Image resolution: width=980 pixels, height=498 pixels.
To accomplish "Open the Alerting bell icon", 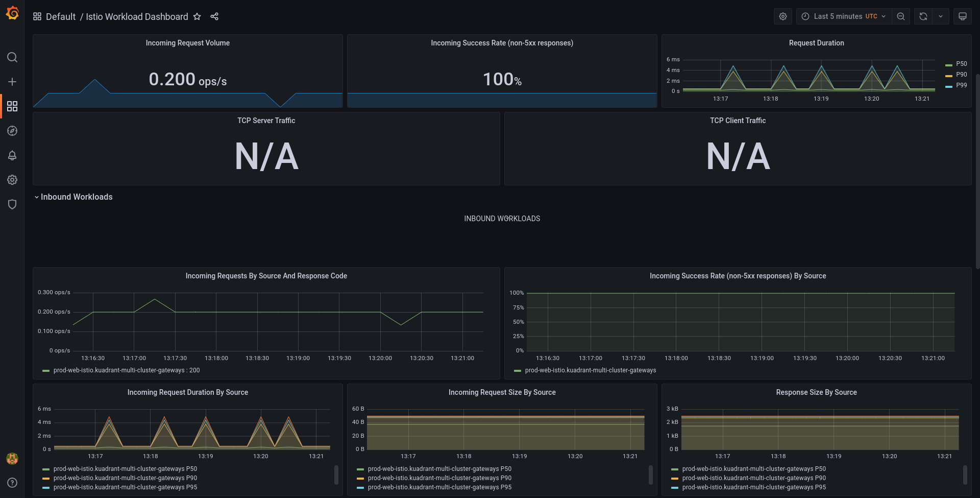I will (12, 155).
